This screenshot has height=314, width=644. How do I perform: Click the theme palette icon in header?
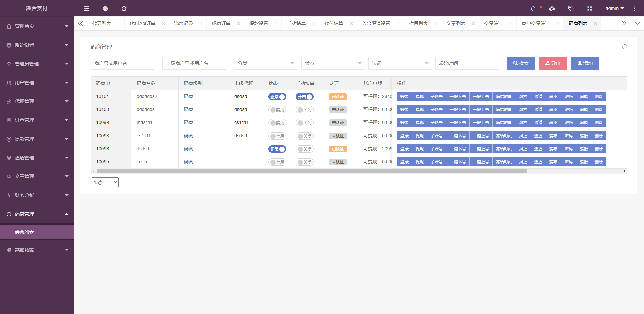click(x=552, y=9)
